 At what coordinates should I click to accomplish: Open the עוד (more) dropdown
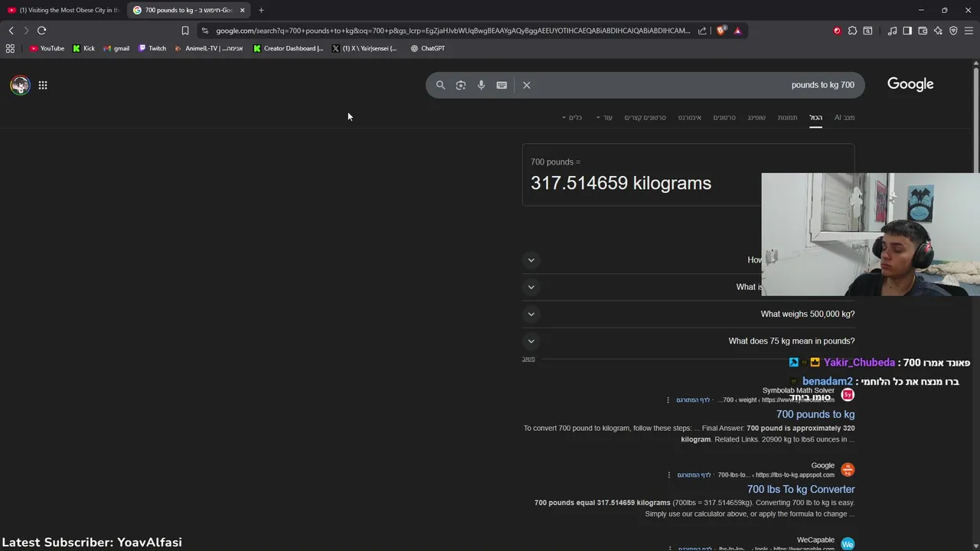604,117
